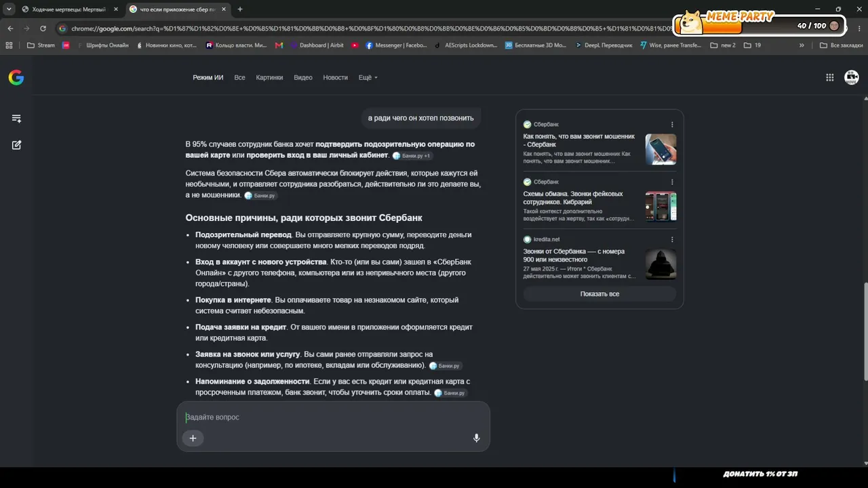The width and height of the screenshot is (868, 488).
Task: Reload the page
Action: (43, 28)
